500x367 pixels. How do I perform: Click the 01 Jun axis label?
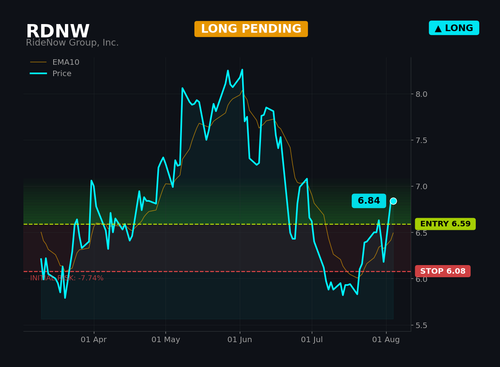(240, 340)
